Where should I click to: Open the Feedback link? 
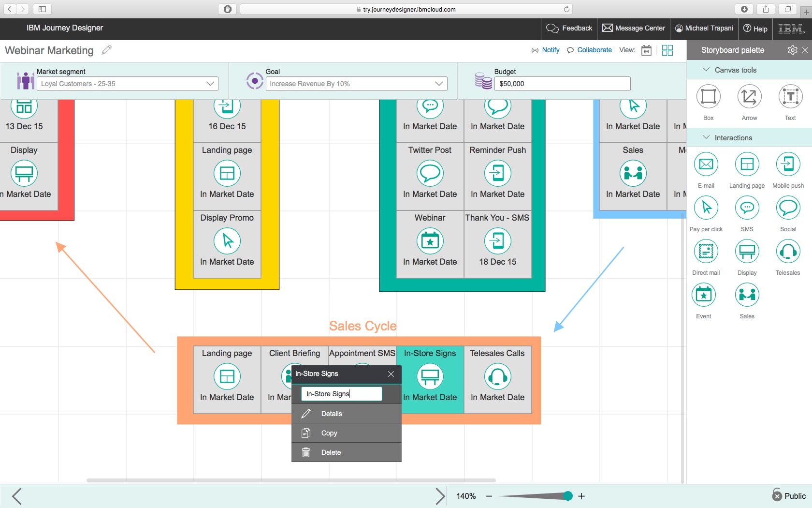[569, 28]
